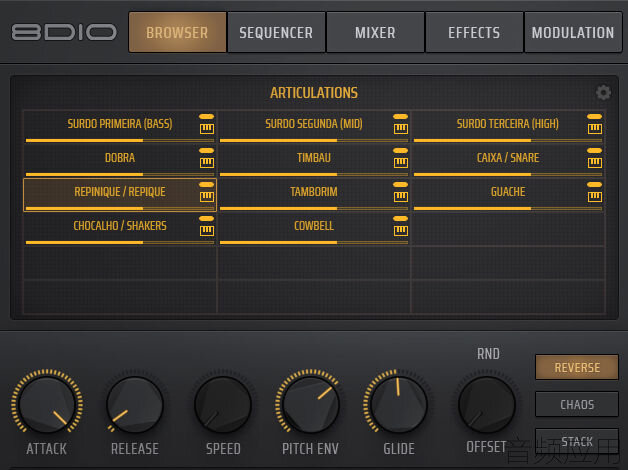Toggle the pill indicator for Chocalho / Shakers
This screenshot has height=470, width=628.
click(x=207, y=219)
